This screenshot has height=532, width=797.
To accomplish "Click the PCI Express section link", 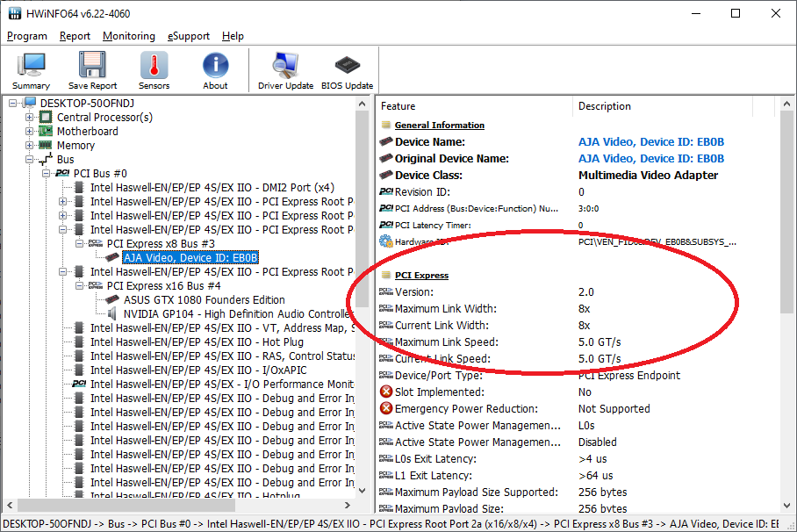I will 424,275.
